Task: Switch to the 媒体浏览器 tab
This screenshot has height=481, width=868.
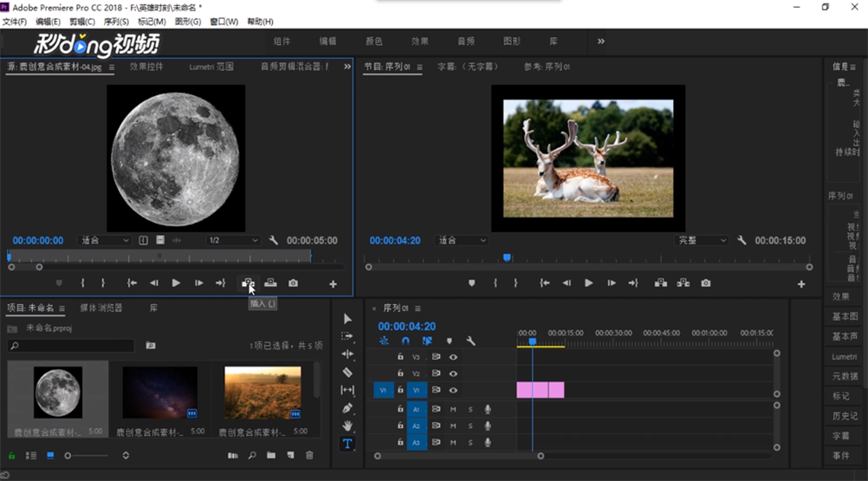Action: pos(100,308)
